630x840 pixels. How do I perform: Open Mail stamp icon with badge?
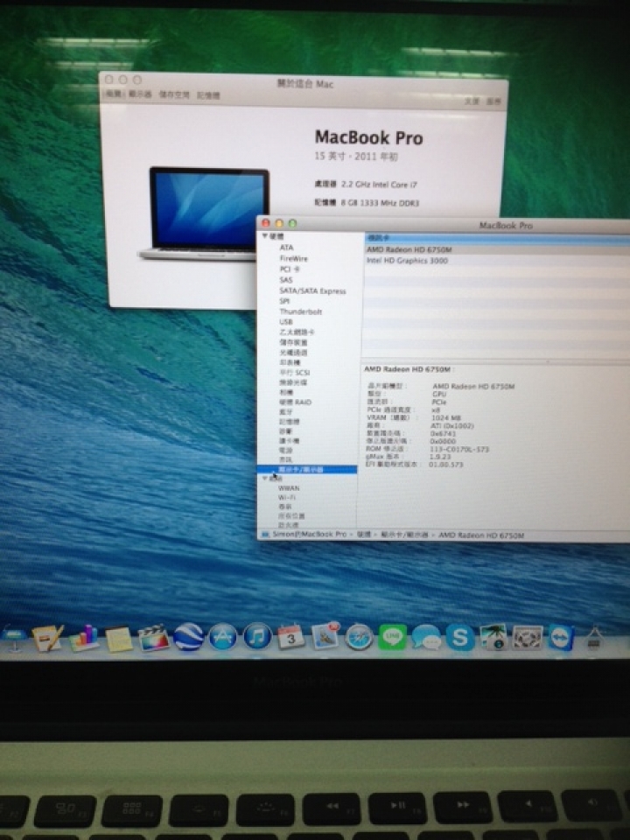tap(325, 636)
